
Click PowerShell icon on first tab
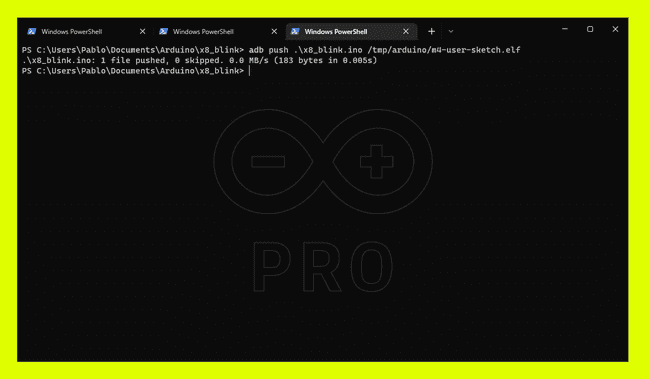(32, 32)
